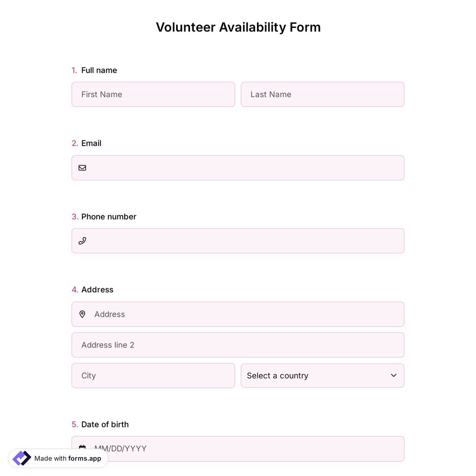476x476 pixels.
Task: Click the calendar icon next to MM/DD/YYYY
Action: [82, 448]
